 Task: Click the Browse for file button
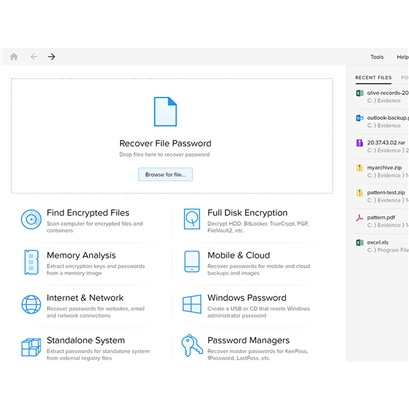coord(165,174)
